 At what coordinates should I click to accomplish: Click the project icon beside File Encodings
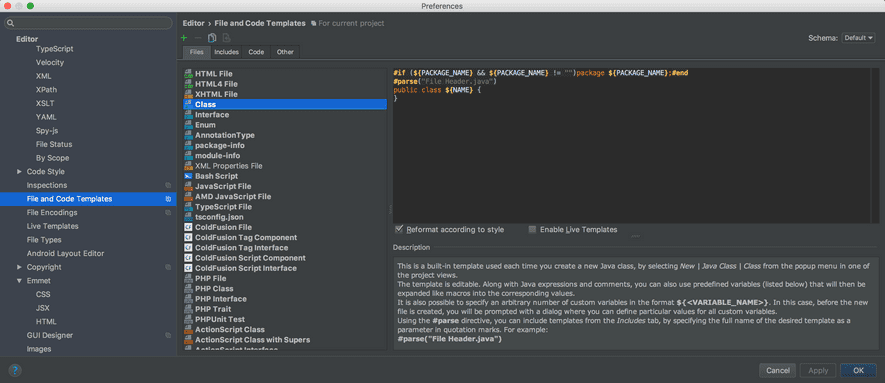(168, 213)
